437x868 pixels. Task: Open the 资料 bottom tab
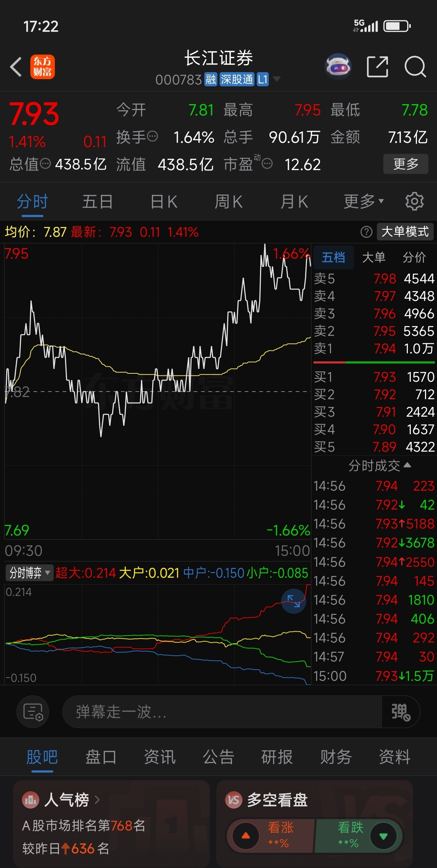394,757
